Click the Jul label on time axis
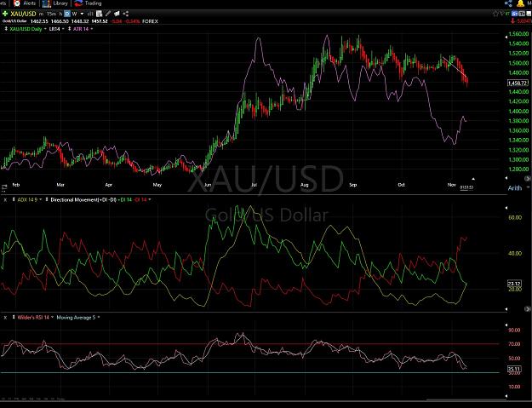This screenshot has height=408, width=532. pyautogui.click(x=254, y=185)
